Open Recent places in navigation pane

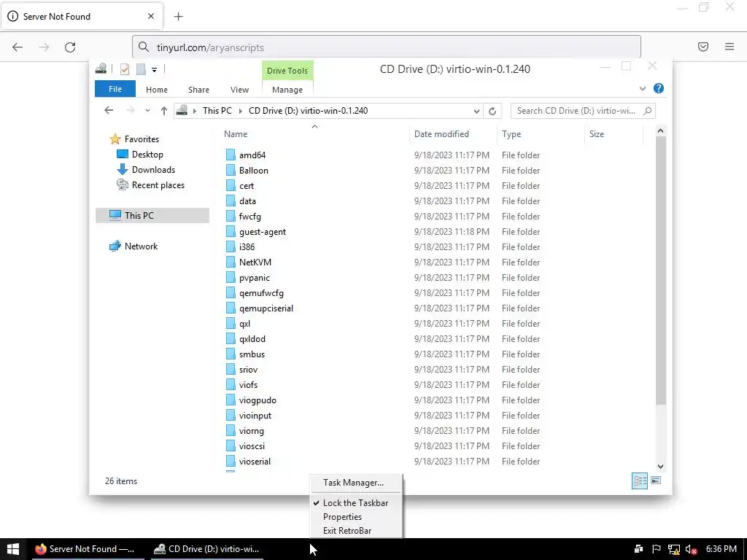(x=158, y=184)
